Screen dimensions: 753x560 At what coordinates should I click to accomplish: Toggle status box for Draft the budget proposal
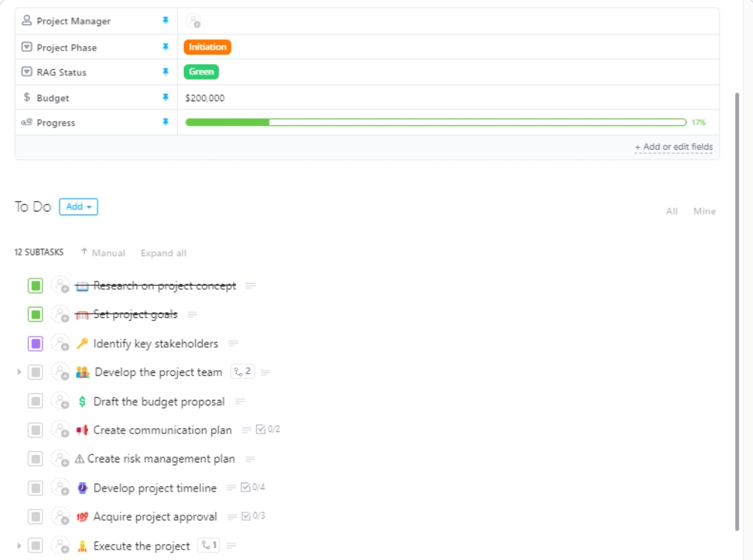tap(36, 401)
